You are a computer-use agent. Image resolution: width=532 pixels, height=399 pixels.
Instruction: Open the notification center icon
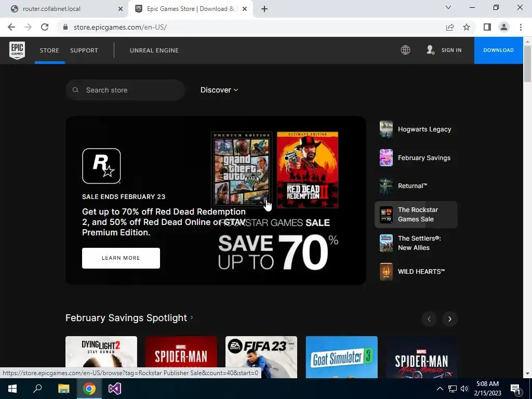516,389
